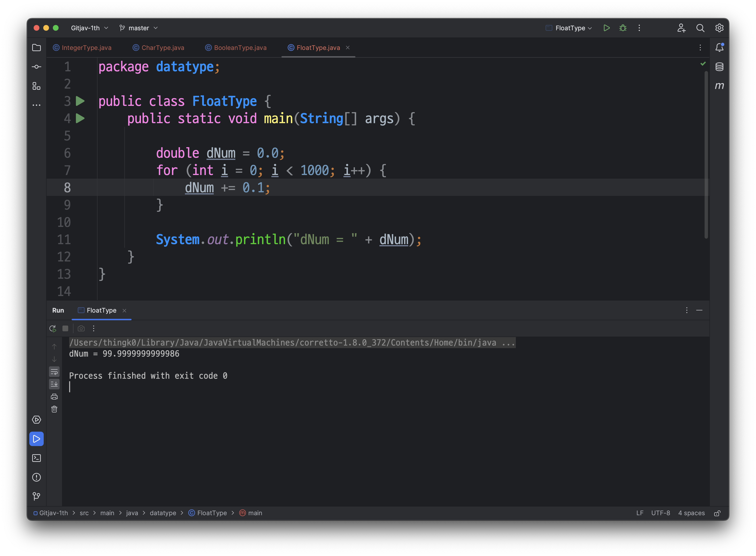Image resolution: width=756 pixels, height=556 pixels.
Task: Toggle soft-wrap in the console output
Action: click(x=54, y=372)
